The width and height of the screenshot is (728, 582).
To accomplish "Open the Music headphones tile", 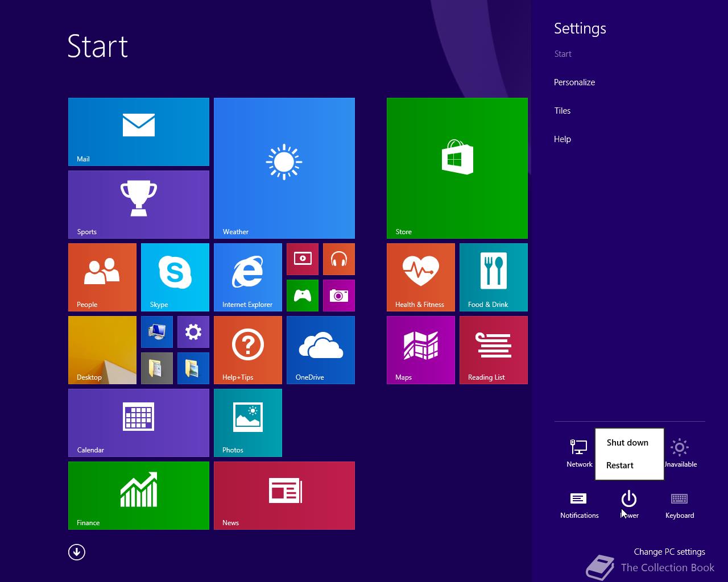I will click(x=339, y=259).
